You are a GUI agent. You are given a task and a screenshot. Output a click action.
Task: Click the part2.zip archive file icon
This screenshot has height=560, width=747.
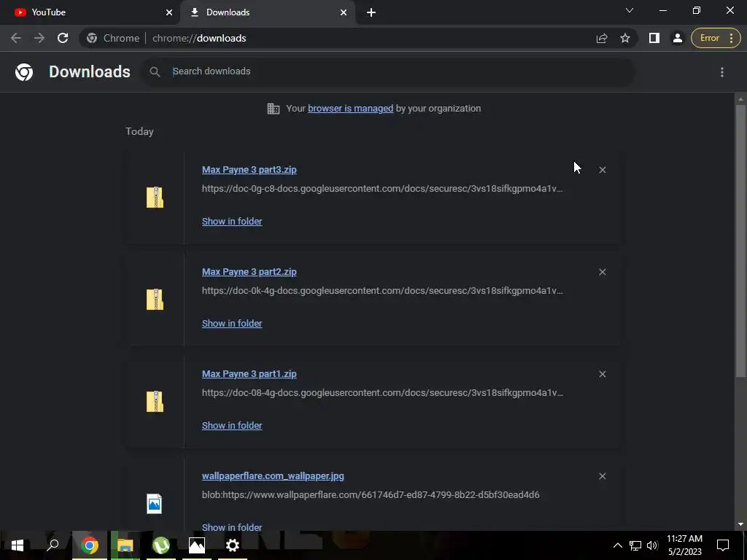[155, 299]
